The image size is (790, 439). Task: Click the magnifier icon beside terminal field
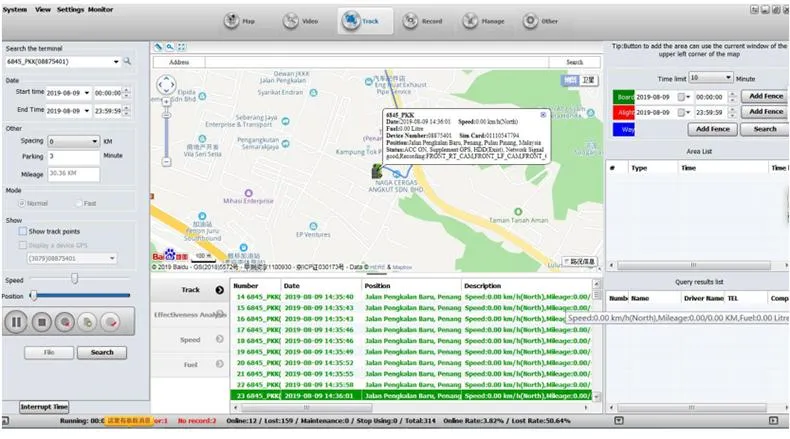click(127, 62)
